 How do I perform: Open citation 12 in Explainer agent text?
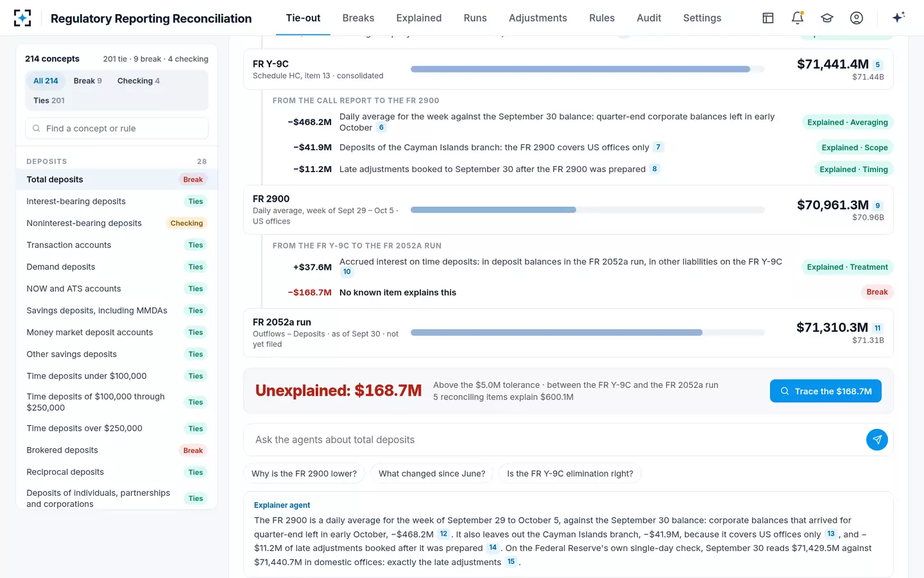click(x=443, y=534)
